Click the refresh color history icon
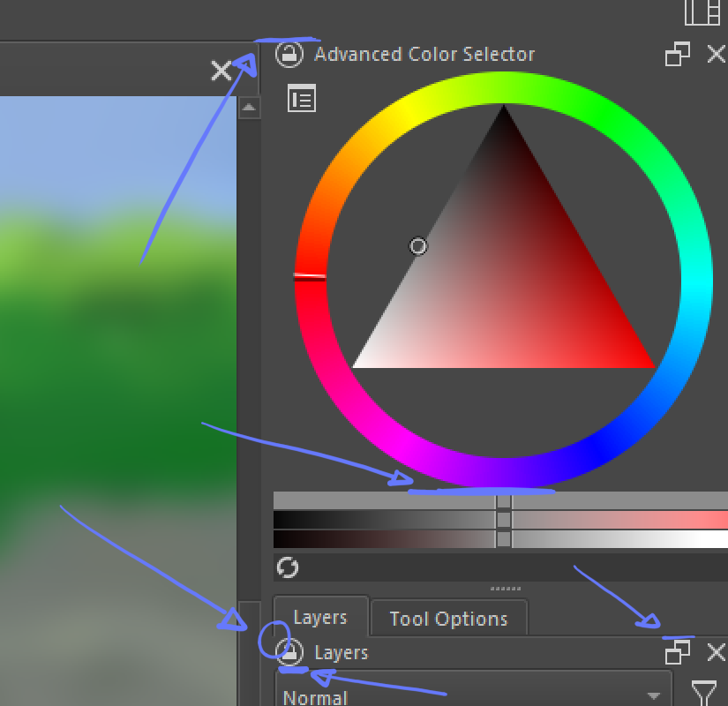Image resolution: width=728 pixels, height=706 pixels. (x=288, y=567)
